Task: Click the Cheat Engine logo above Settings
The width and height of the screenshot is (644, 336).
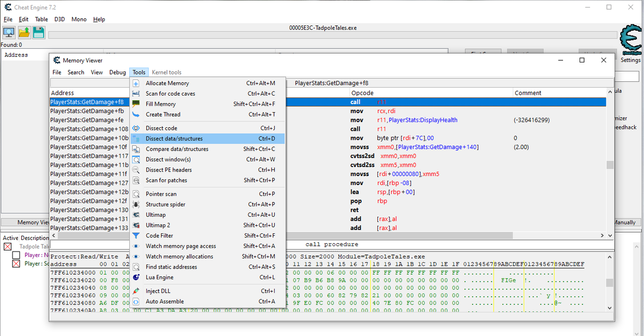Action: [631, 40]
